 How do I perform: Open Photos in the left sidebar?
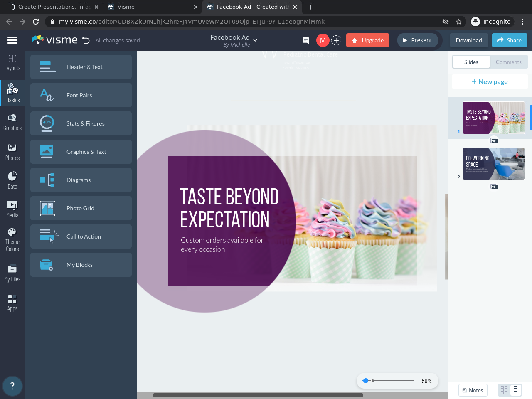tap(12, 152)
